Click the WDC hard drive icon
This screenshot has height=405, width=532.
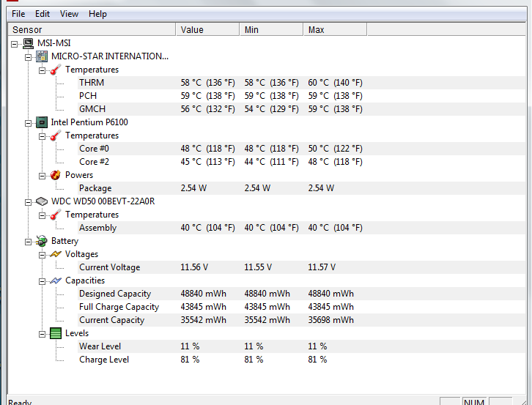(x=42, y=201)
